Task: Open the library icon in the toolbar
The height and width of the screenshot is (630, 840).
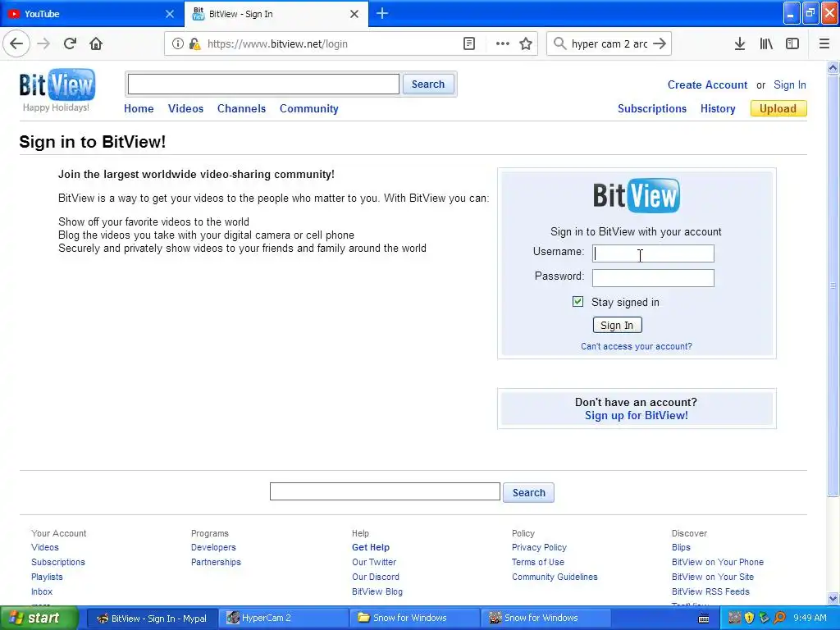Action: pos(766,44)
